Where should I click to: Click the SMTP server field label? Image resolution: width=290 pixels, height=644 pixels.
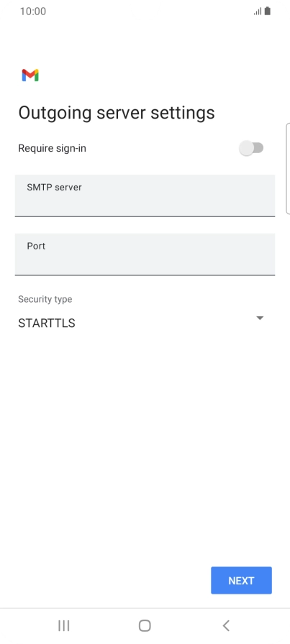54,188
